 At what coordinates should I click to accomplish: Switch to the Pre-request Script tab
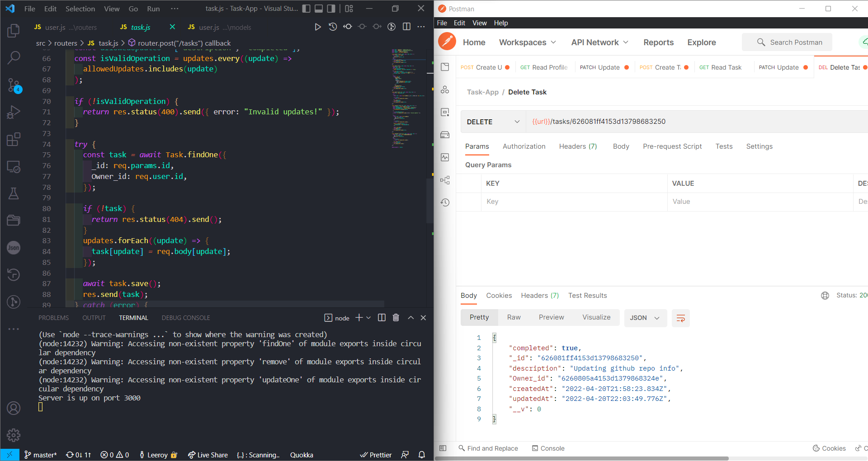click(x=672, y=146)
